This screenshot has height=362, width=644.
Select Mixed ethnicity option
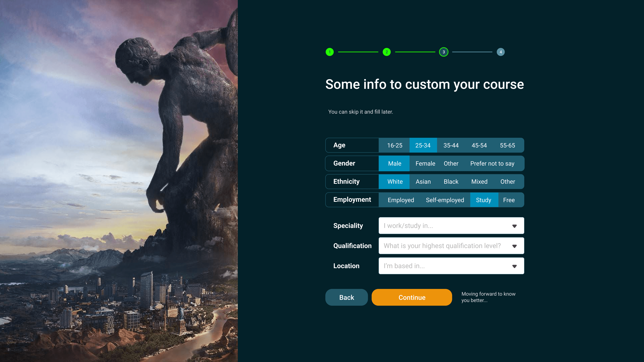(479, 182)
